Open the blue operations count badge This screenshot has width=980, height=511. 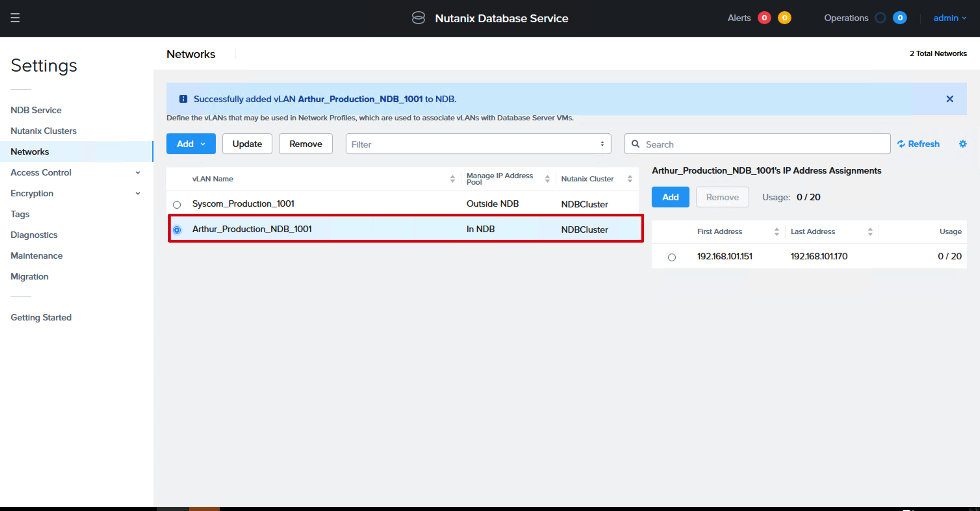[900, 18]
